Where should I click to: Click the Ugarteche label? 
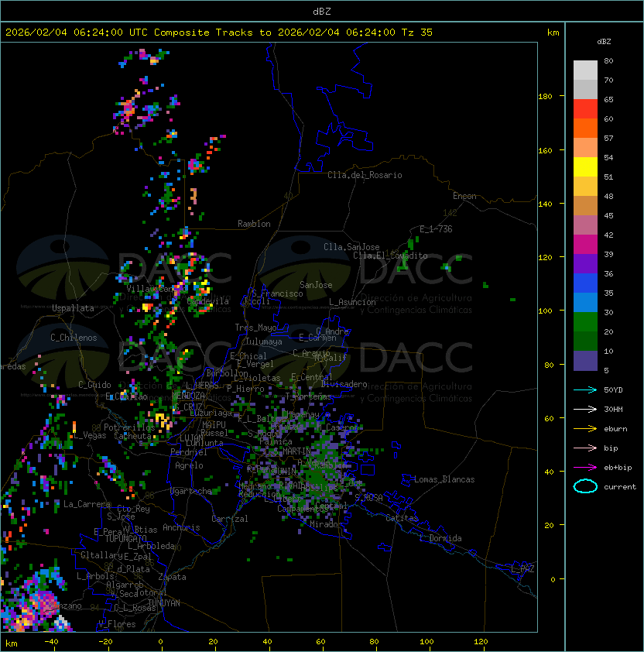point(191,491)
